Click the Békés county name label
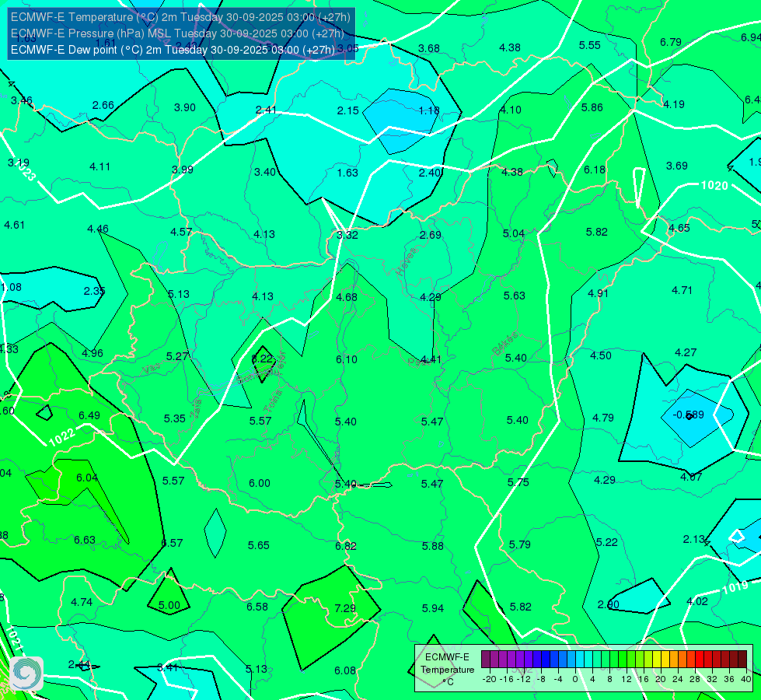Screen dimensions: 761x700 point(505,344)
